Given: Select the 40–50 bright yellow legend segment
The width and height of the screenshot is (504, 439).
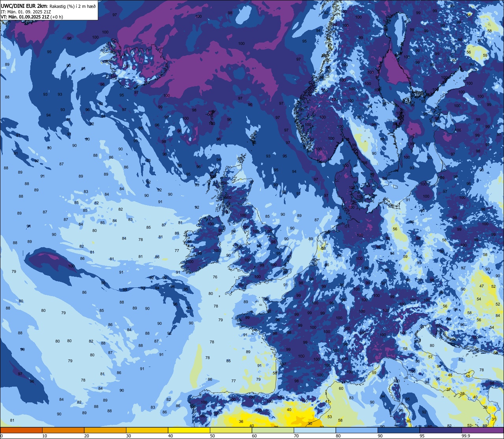Looking at the screenshot, I should 189,430.
